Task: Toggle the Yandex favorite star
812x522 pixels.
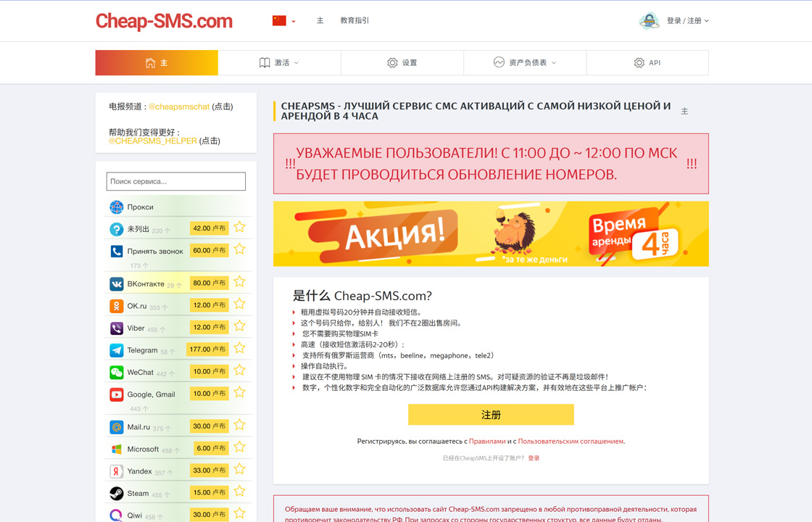Action: point(239,469)
